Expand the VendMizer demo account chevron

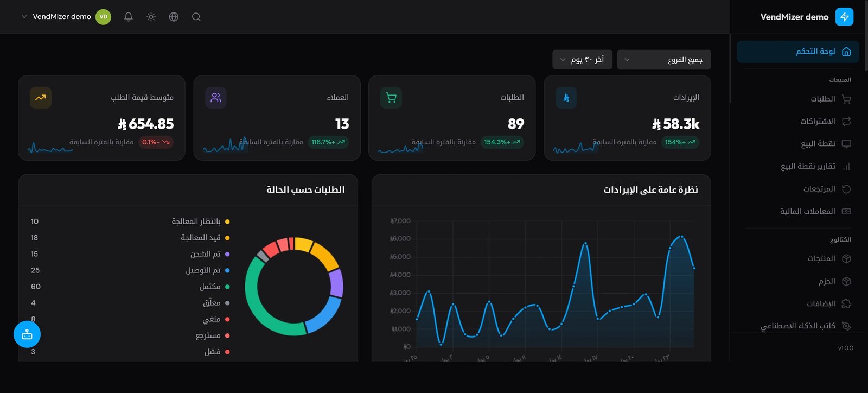[x=24, y=17]
